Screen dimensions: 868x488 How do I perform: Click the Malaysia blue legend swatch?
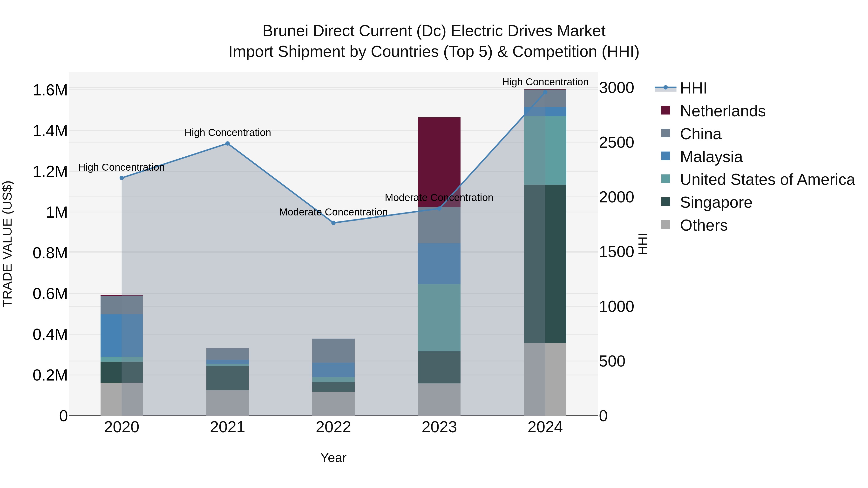[665, 156]
